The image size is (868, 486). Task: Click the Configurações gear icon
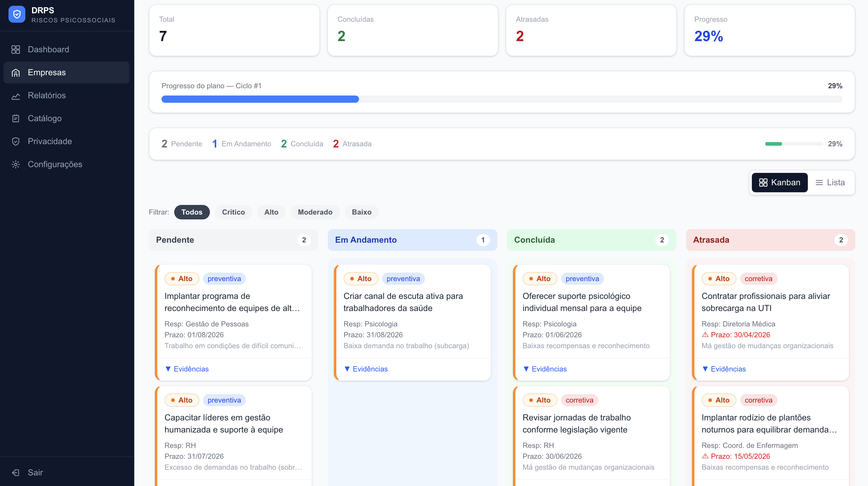(x=16, y=164)
